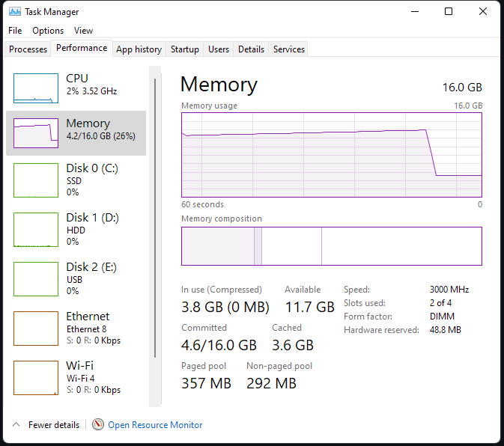The image size is (504, 446).
Task: Go to the Startup tab
Action: pyautogui.click(x=184, y=49)
